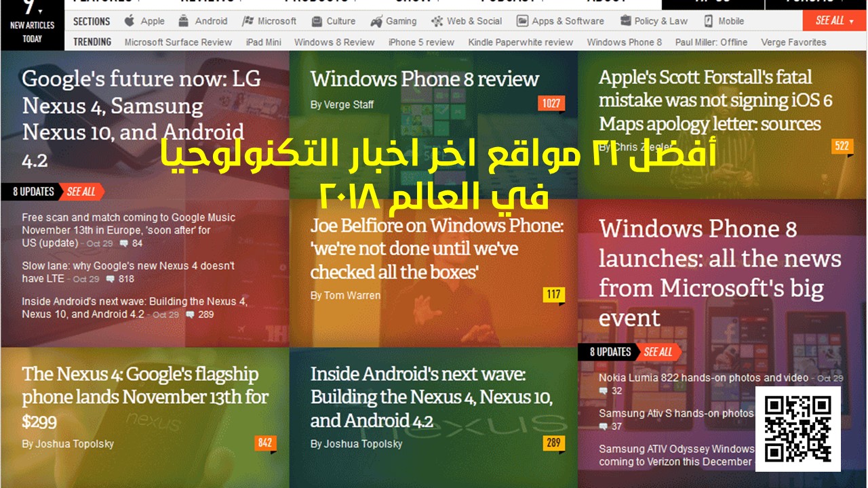Open the 117 comments badge
The height and width of the screenshot is (488, 868).
pyautogui.click(x=553, y=295)
